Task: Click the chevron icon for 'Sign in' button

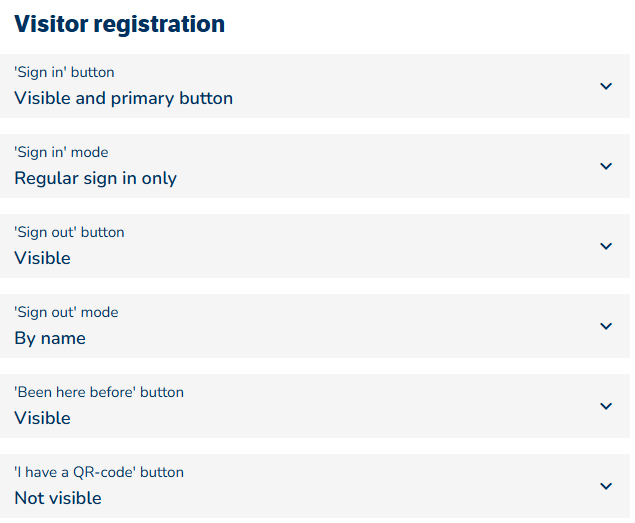Action: (x=606, y=86)
